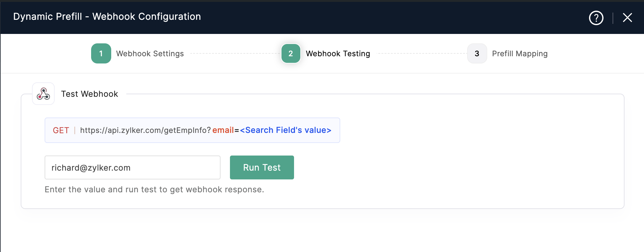Click the red email parameter name
644x252 pixels.
(223, 130)
